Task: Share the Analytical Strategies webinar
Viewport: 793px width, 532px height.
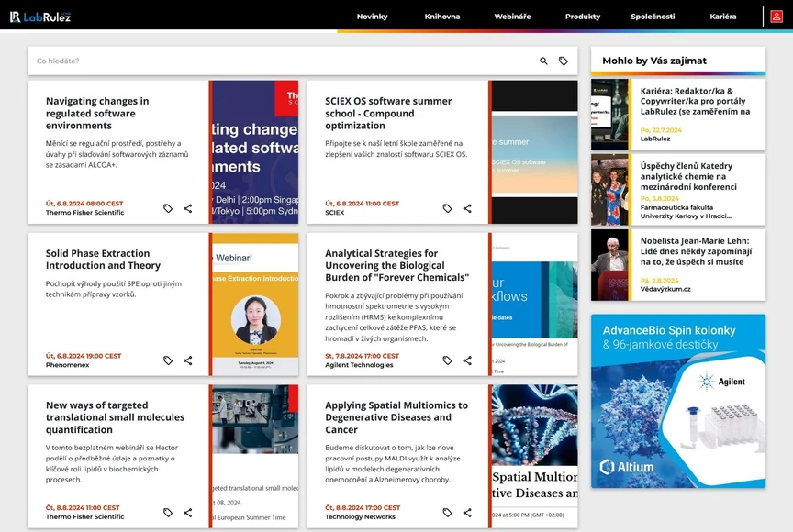Action: click(467, 360)
